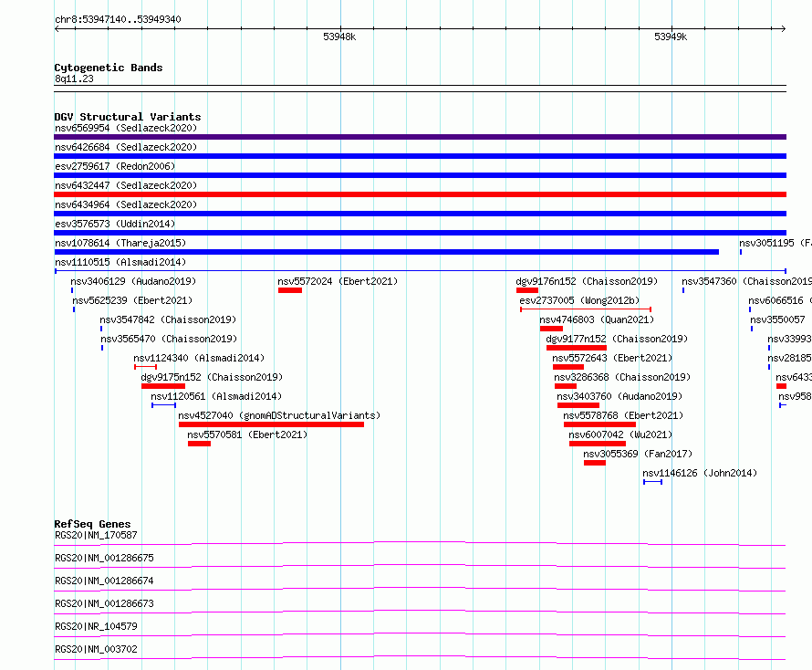The image size is (812, 670).
Task: Click nsv5578768 (Ebert2021) label
Action: [x=623, y=415]
